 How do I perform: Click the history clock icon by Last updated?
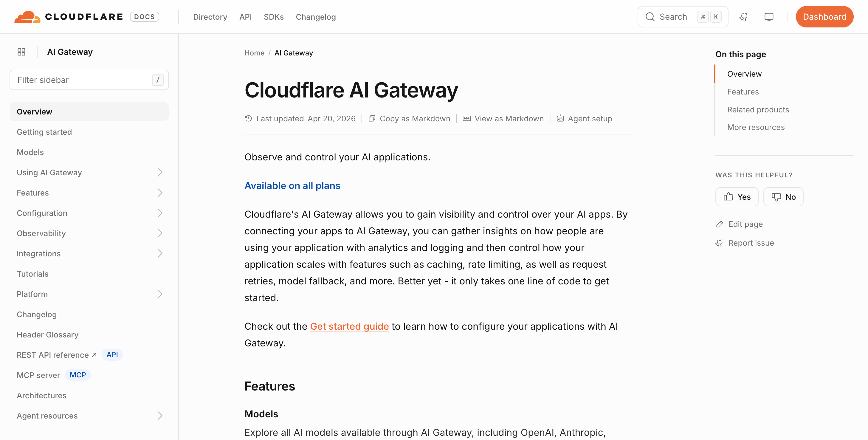(248, 119)
